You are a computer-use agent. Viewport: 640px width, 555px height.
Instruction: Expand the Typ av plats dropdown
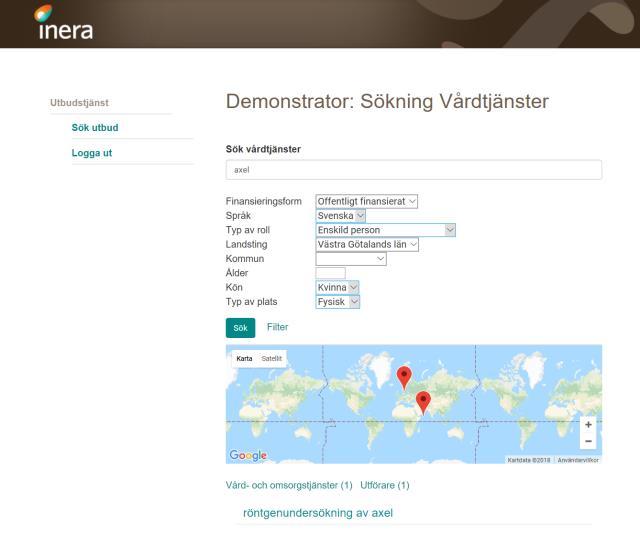click(338, 302)
